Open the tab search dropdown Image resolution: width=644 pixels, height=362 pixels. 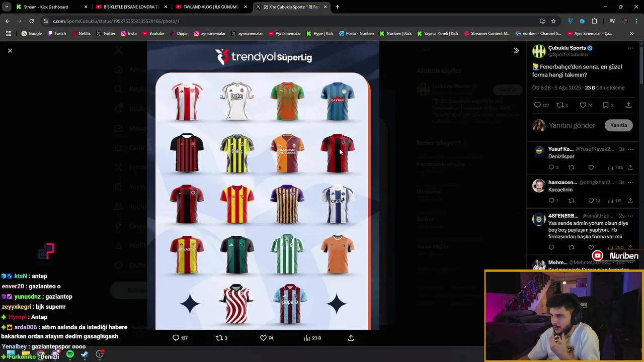coord(6,7)
